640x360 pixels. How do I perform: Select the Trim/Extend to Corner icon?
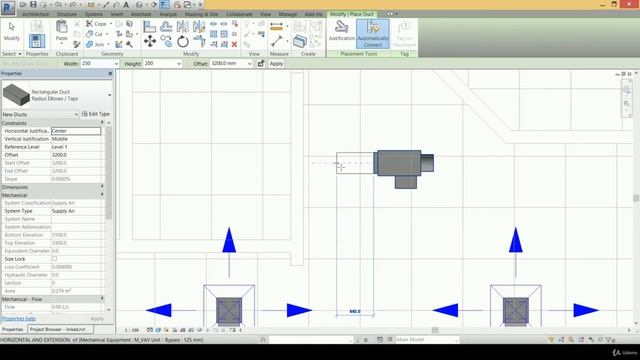pos(199,41)
